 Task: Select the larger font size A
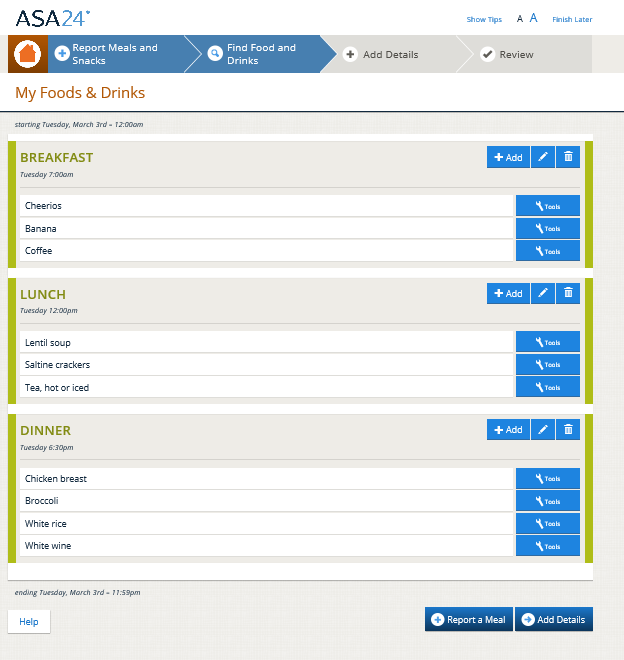point(534,19)
